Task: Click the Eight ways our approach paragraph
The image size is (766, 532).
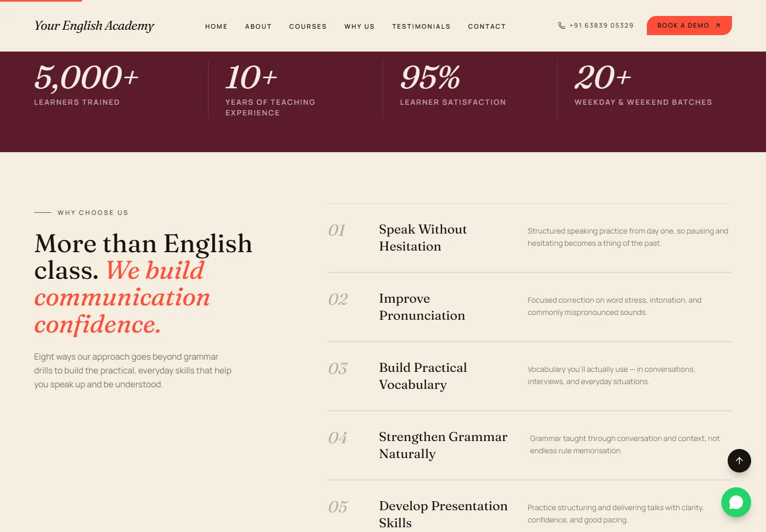Action: (133, 371)
